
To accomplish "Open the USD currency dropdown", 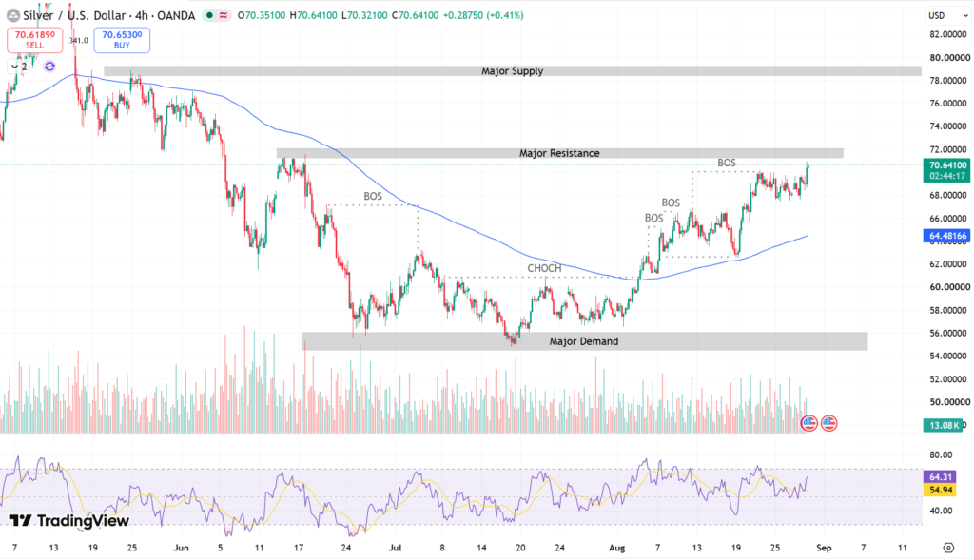I will (x=948, y=15).
